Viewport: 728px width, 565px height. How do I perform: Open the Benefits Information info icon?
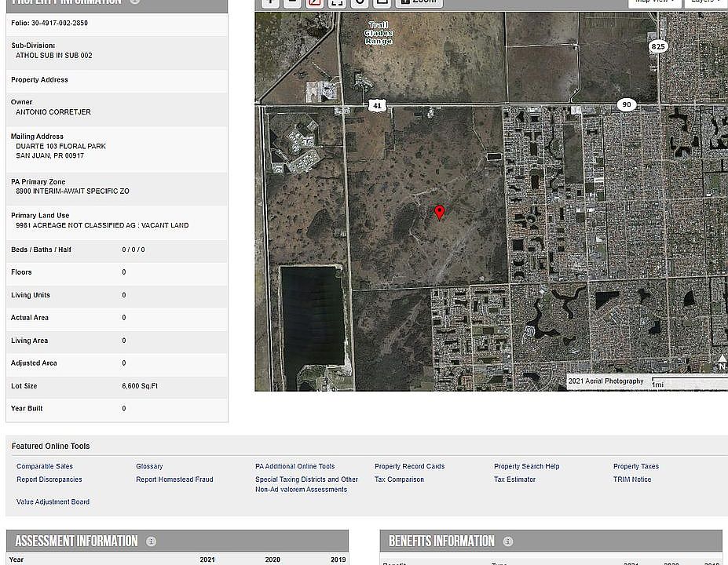point(508,541)
